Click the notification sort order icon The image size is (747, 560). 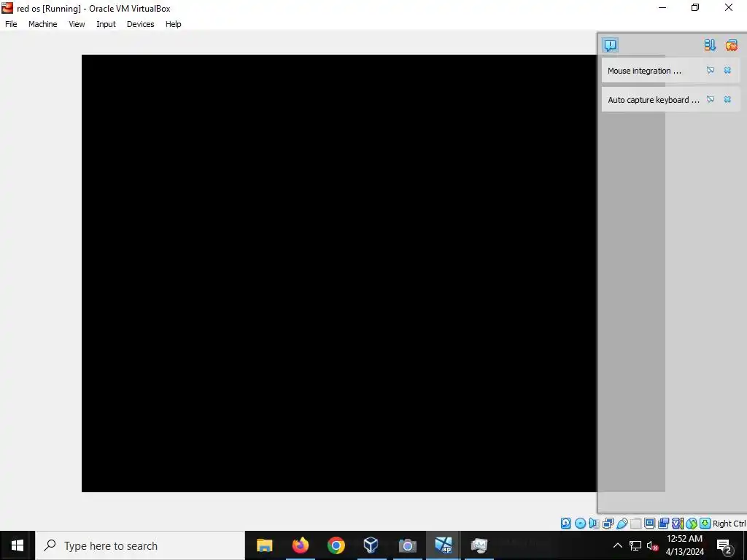(710, 45)
